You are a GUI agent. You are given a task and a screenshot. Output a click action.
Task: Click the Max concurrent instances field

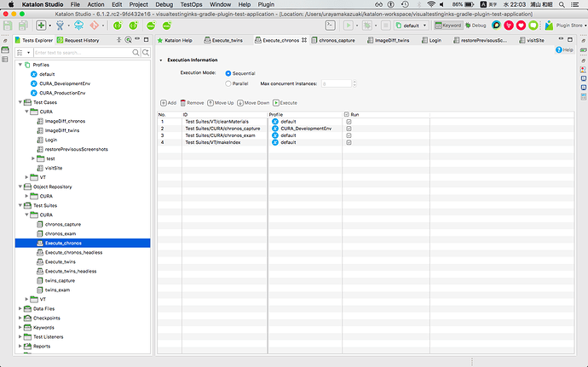[x=336, y=83]
